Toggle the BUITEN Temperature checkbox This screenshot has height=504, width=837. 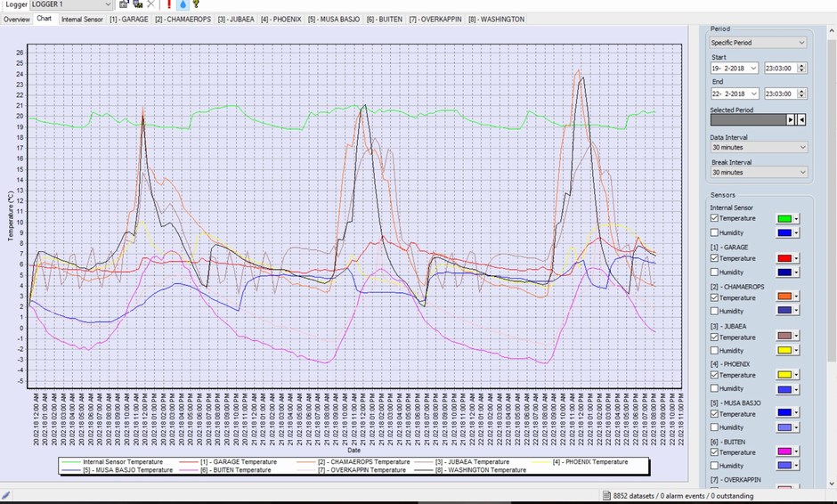[715, 452]
